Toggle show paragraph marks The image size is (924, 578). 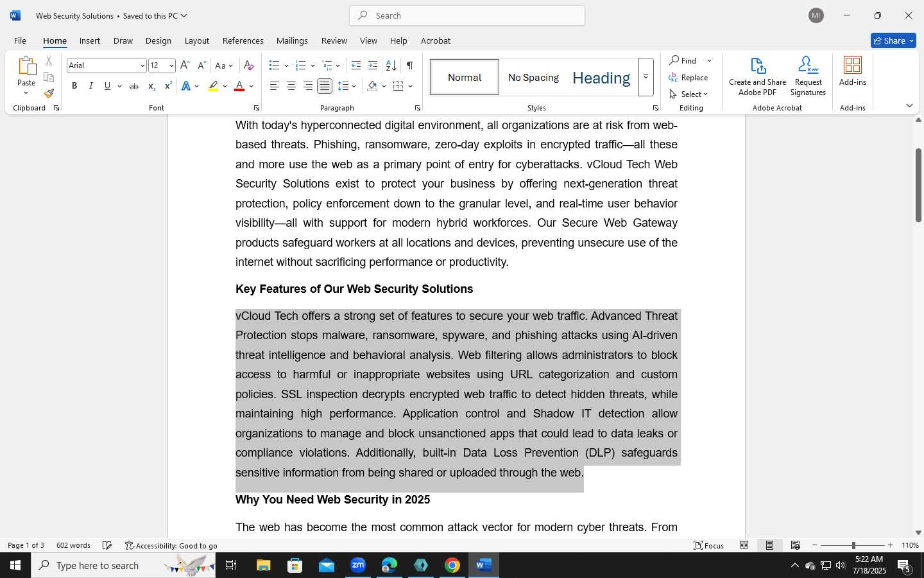[x=409, y=66]
